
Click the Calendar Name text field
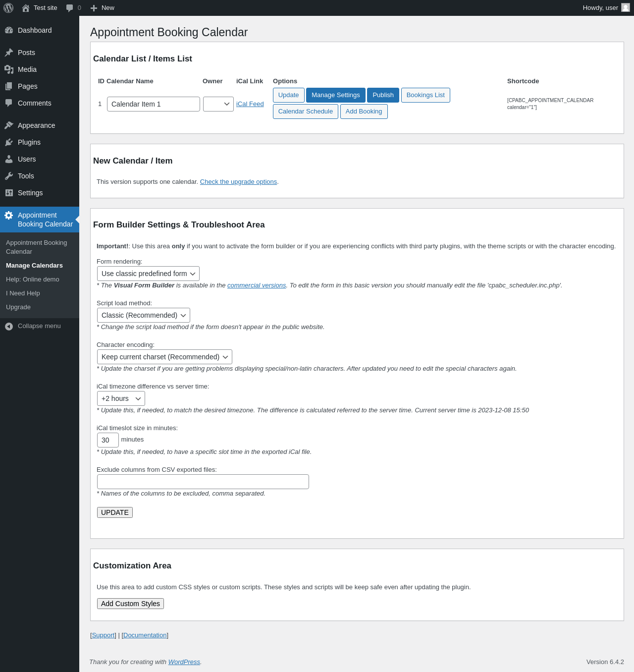click(x=153, y=104)
